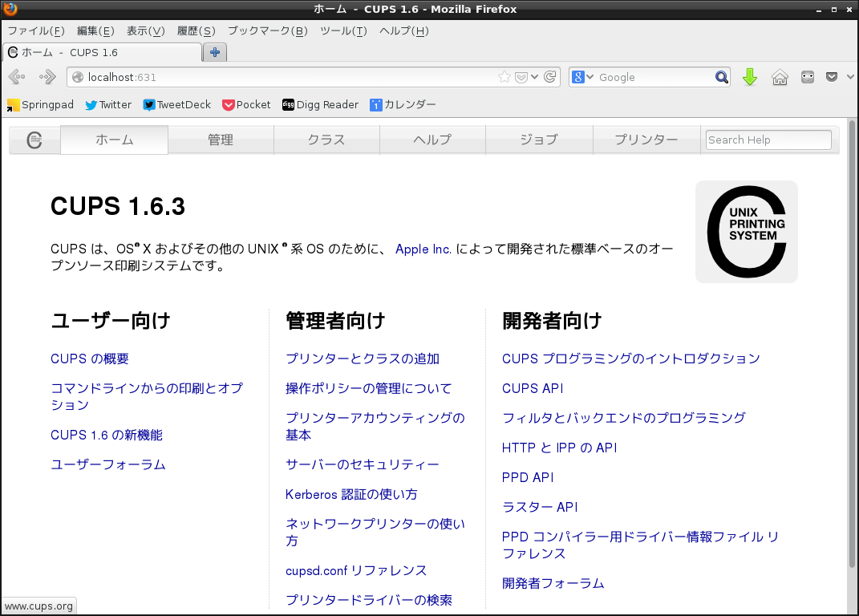Switch to the クラス tab
Image resolution: width=859 pixels, height=616 pixels.
click(326, 140)
